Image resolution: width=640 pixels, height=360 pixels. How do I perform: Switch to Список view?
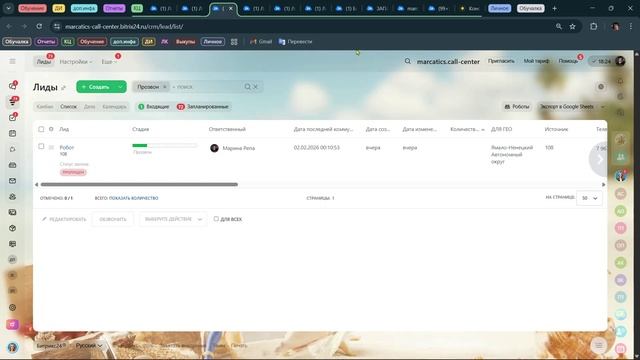(68, 107)
